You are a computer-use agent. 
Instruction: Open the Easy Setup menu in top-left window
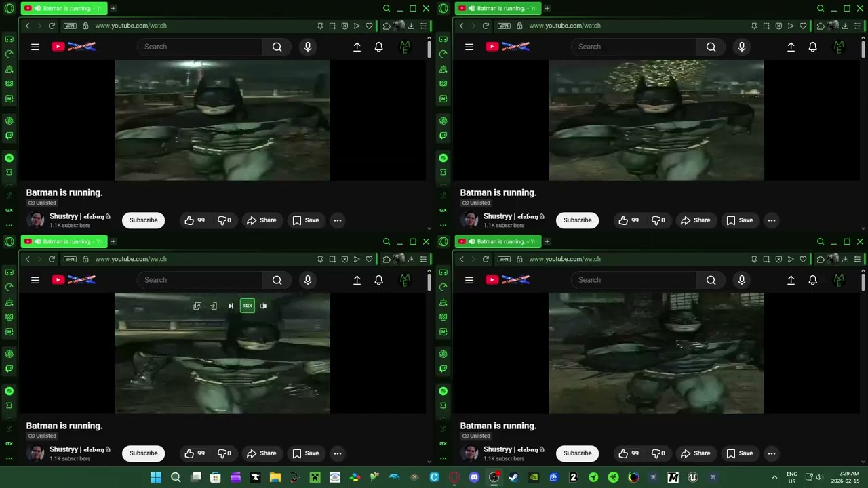[423, 26]
